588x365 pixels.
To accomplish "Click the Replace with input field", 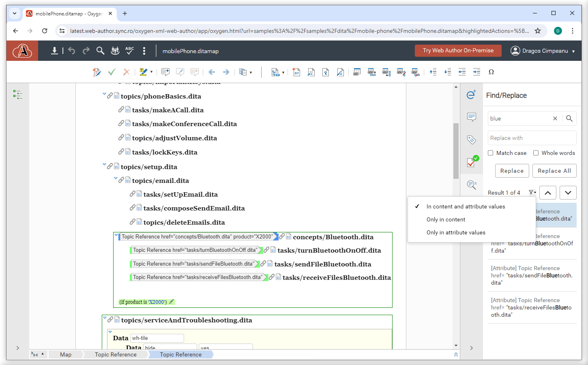I will pos(532,138).
